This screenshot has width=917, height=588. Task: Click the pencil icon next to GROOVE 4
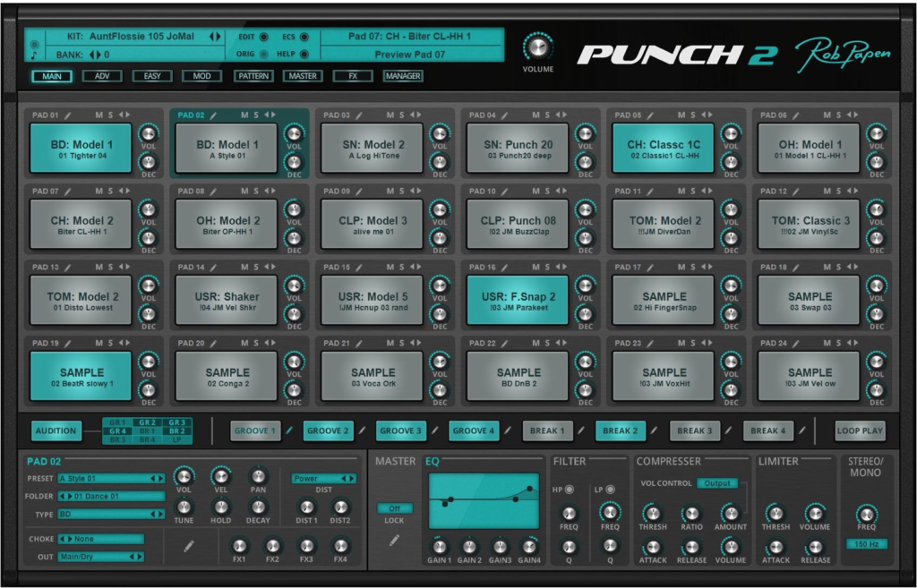509,430
